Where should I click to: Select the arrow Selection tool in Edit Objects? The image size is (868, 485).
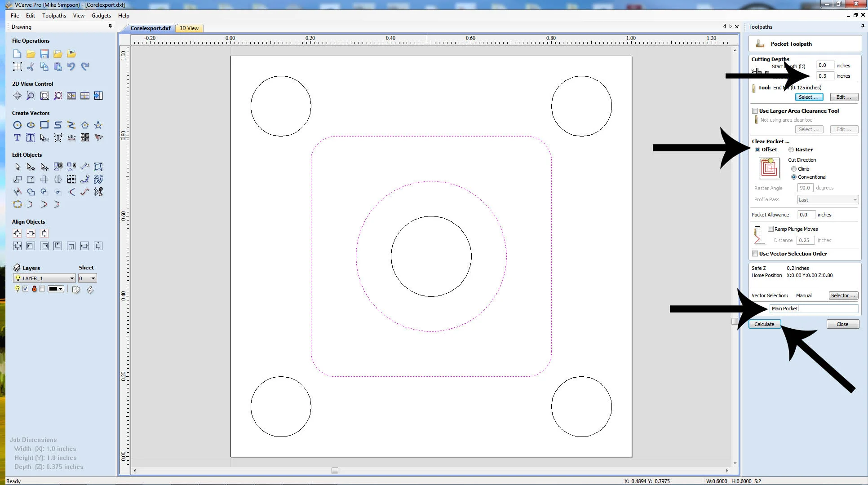pos(17,167)
